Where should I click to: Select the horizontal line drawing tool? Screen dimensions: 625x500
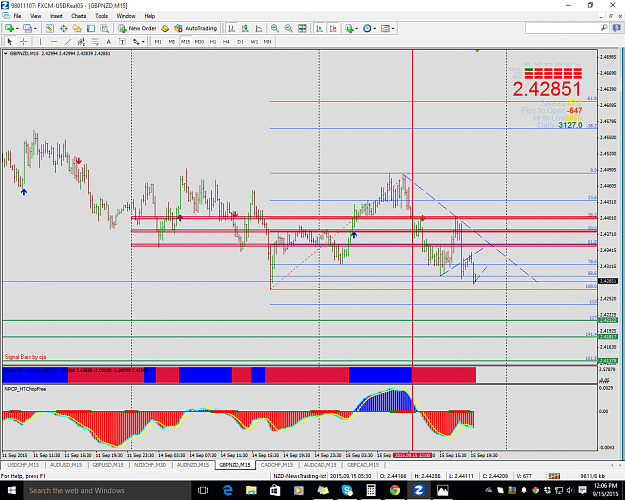point(54,41)
